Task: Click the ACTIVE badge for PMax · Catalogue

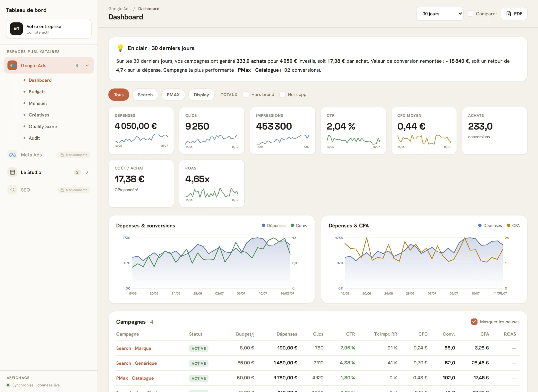Action: (x=199, y=378)
